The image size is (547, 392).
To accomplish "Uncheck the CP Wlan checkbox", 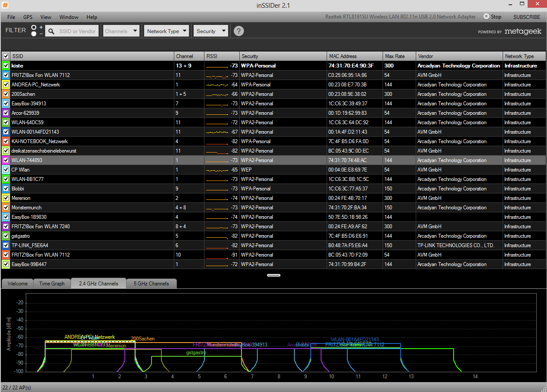I will [x=6, y=170].
